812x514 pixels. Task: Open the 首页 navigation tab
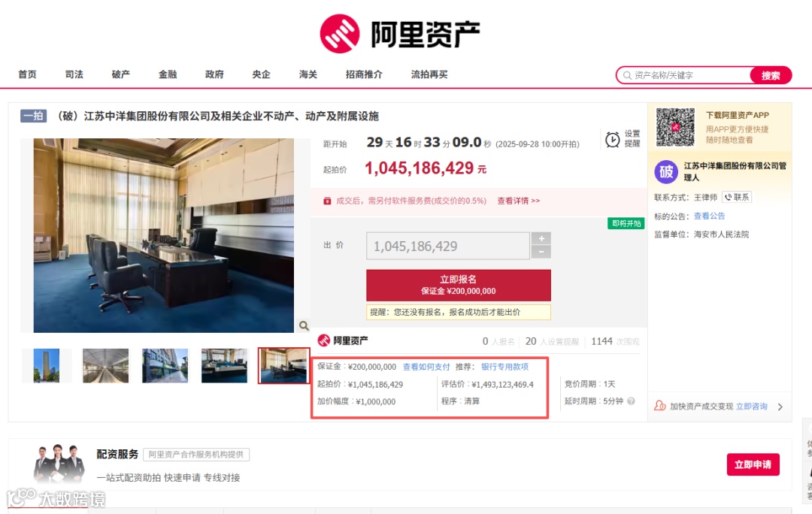tap(28, 74)
